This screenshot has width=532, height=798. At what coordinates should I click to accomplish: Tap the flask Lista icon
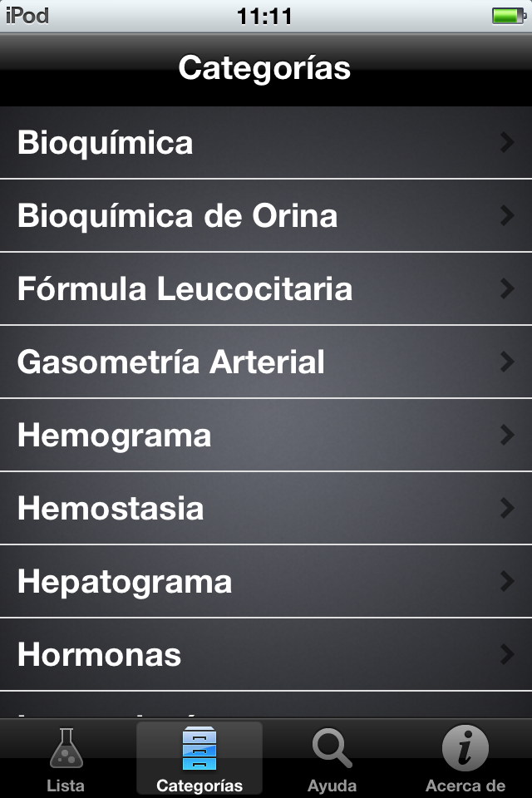pyautogui.click(x=66, y=748)
